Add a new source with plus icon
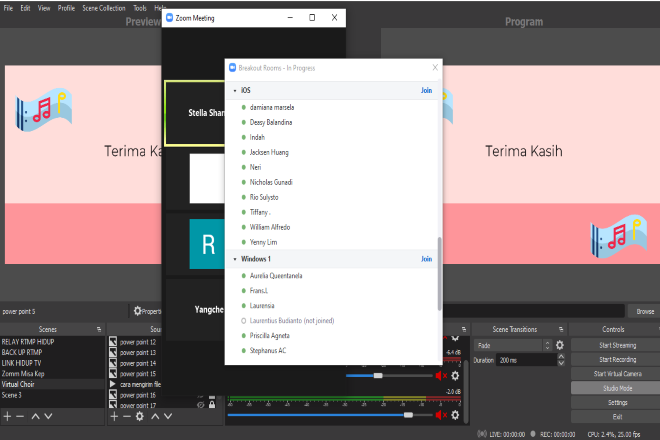Image resolution: width=660 pixels, height=440 pixels. tap(115, 416)
